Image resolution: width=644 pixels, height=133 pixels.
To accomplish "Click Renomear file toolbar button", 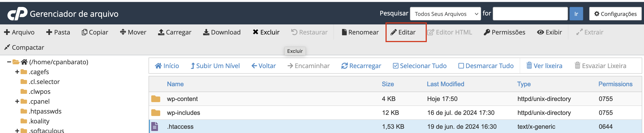I will [x=360, y=32].
